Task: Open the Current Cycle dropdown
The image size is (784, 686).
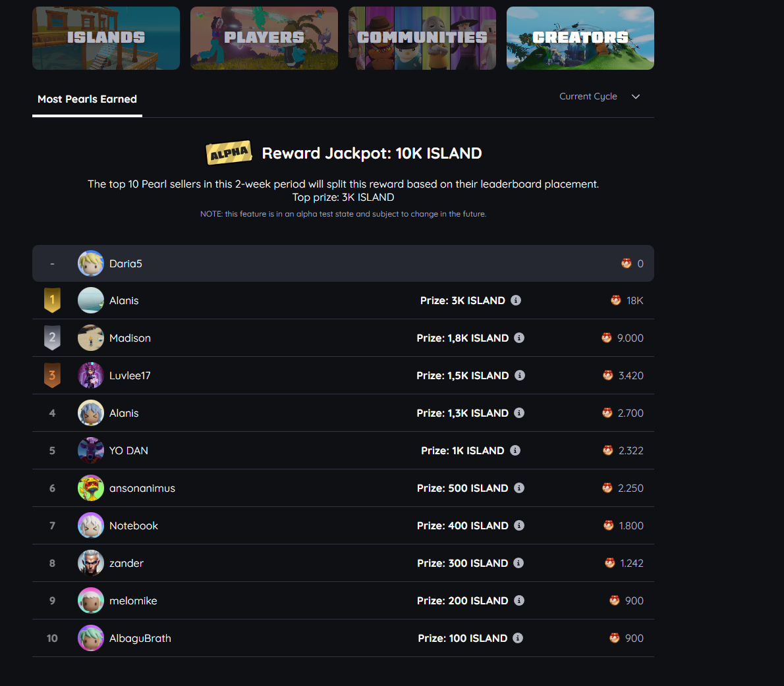Action: [600, 96]
